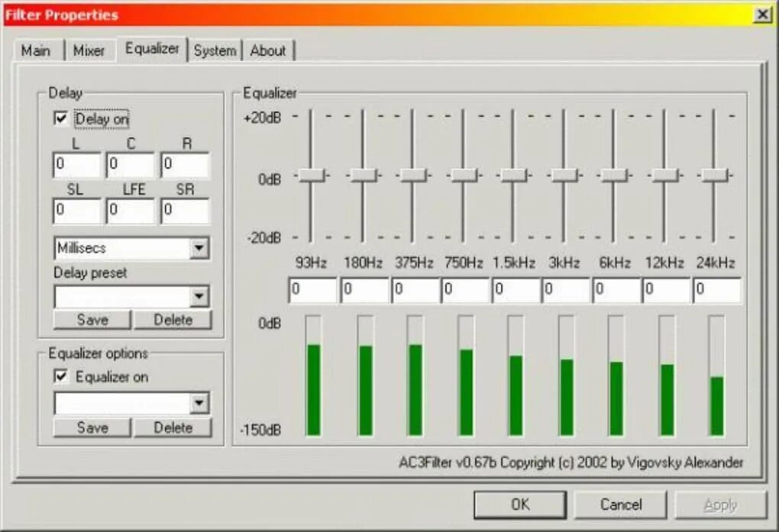Delete the delay preset
Screen dimensions: 779x532
173,319
